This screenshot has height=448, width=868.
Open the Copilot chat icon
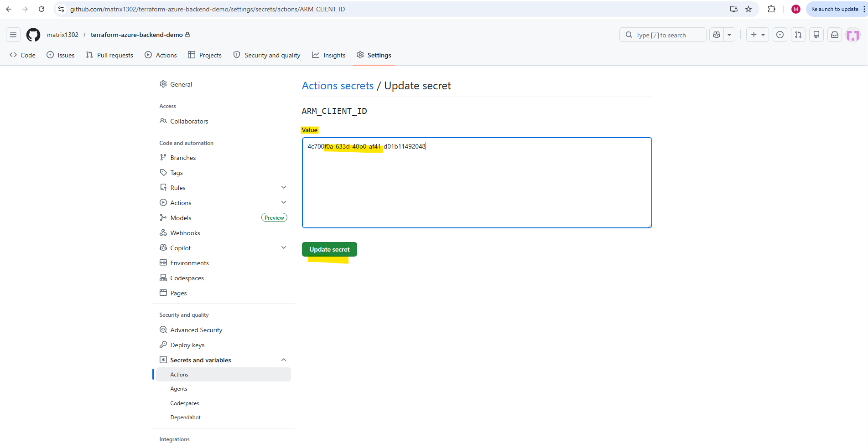(x=717, y=35)
